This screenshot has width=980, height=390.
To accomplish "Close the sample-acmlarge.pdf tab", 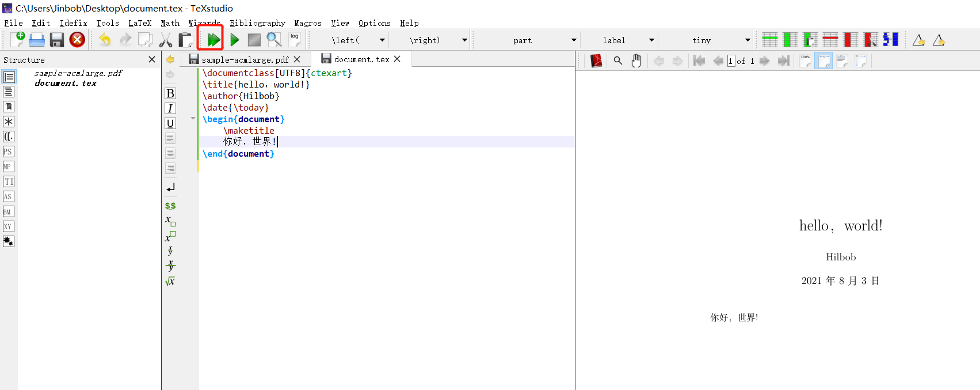I will tap(297, 59).
